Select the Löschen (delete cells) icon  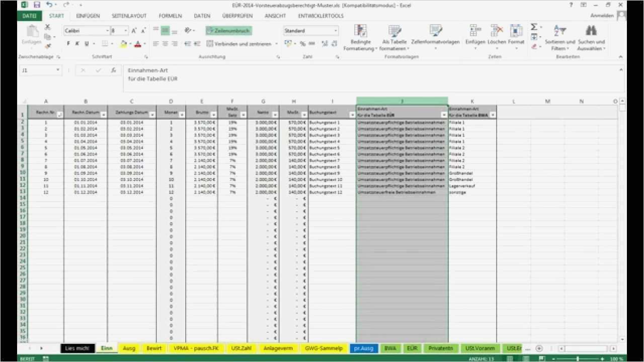point(495,35)
